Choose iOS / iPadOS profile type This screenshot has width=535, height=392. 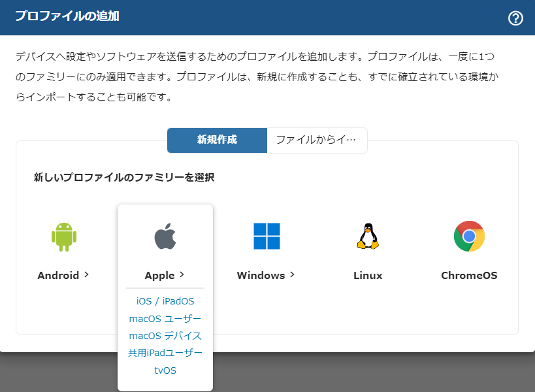coord(165,301)
